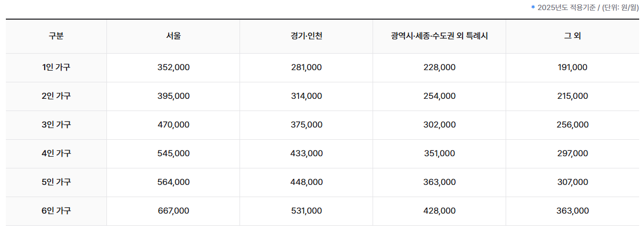Click the 4인 가구 row label

click(x=56, y=154)
